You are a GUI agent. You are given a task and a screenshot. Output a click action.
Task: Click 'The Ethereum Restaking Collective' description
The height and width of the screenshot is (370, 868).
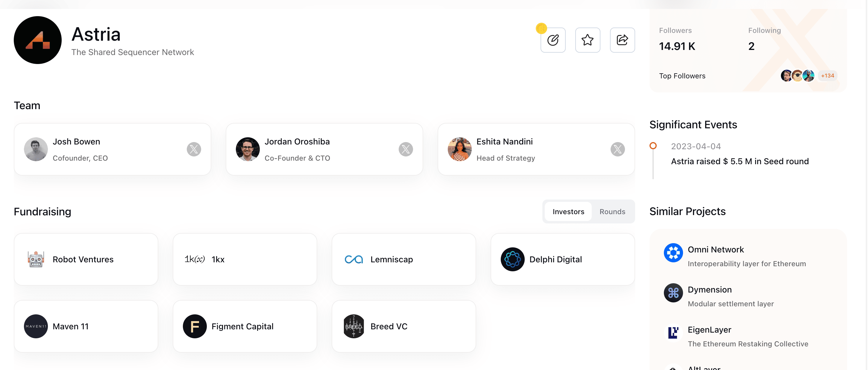[x=748, y=344]
